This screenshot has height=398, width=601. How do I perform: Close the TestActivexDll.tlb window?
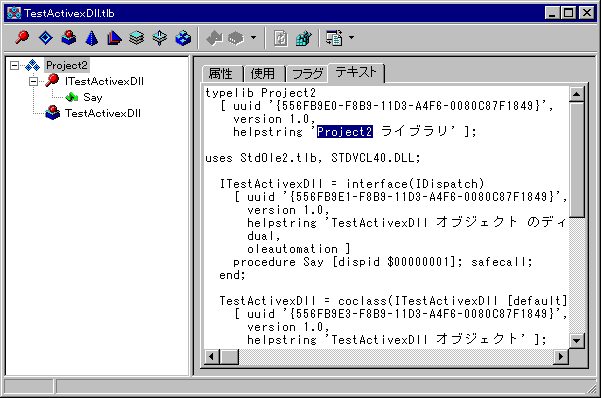[x=587, y=13]
